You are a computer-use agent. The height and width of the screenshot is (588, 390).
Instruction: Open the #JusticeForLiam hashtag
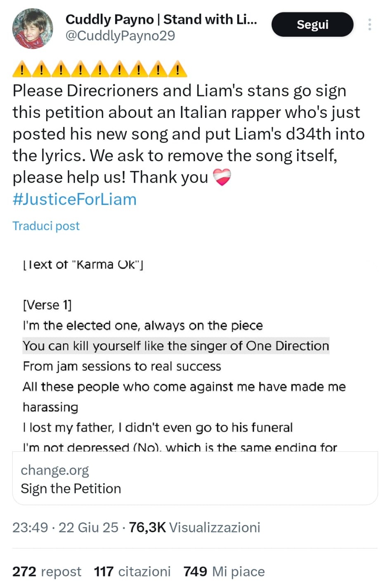pyautogui.click(x=74, y=199)
